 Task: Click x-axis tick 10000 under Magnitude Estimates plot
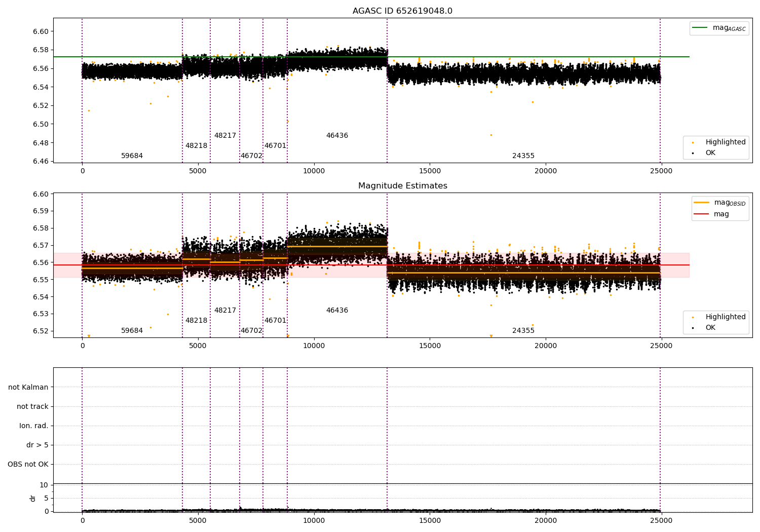pos(314,346)
